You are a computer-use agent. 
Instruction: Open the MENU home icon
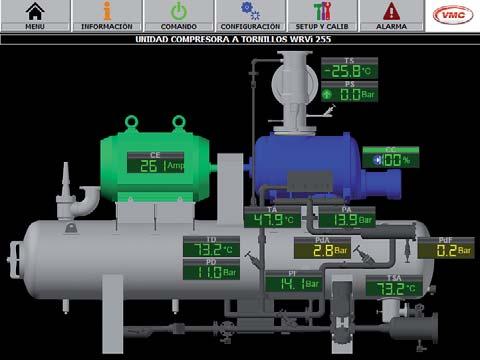tap(35, 11)
